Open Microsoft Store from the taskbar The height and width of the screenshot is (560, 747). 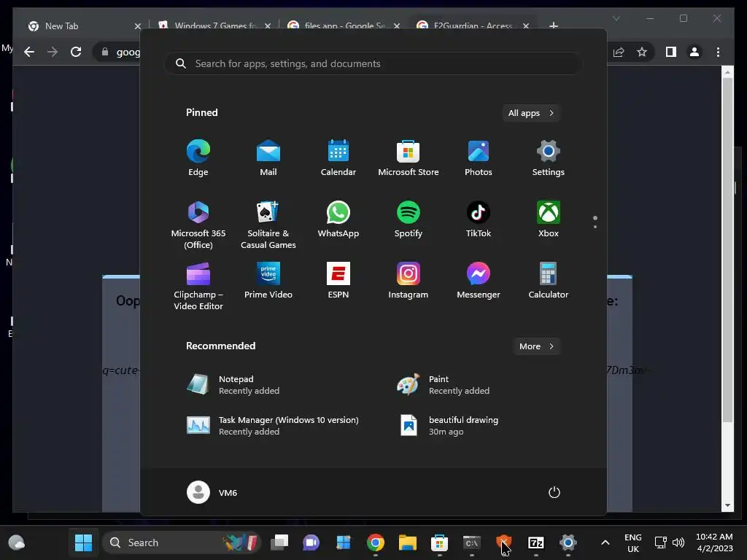point(439,542)
